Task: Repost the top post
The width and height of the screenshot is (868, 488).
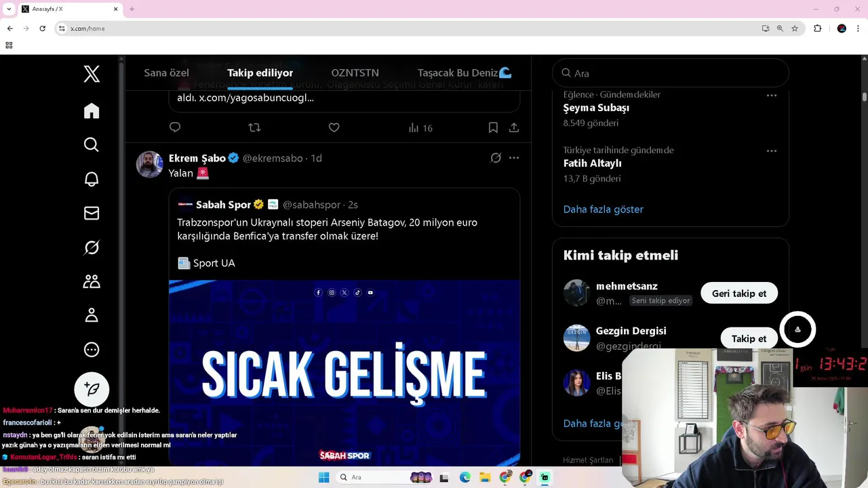Action: point(254,127)
